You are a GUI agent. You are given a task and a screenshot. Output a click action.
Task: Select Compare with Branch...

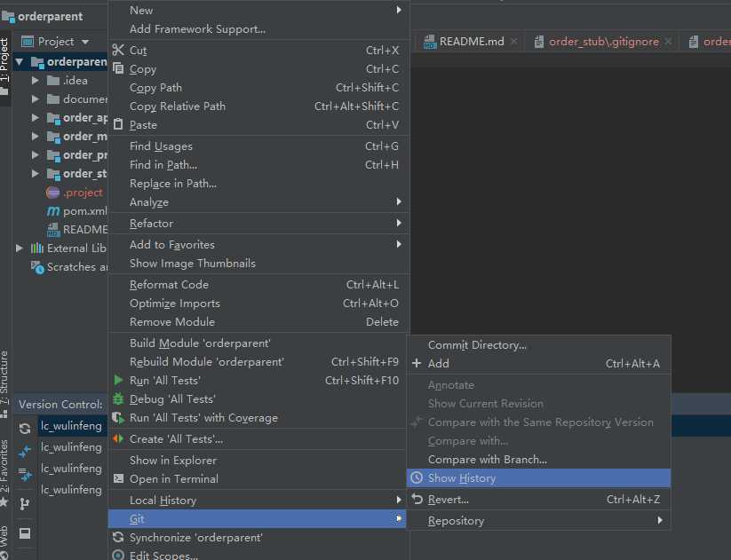point(538,460)
